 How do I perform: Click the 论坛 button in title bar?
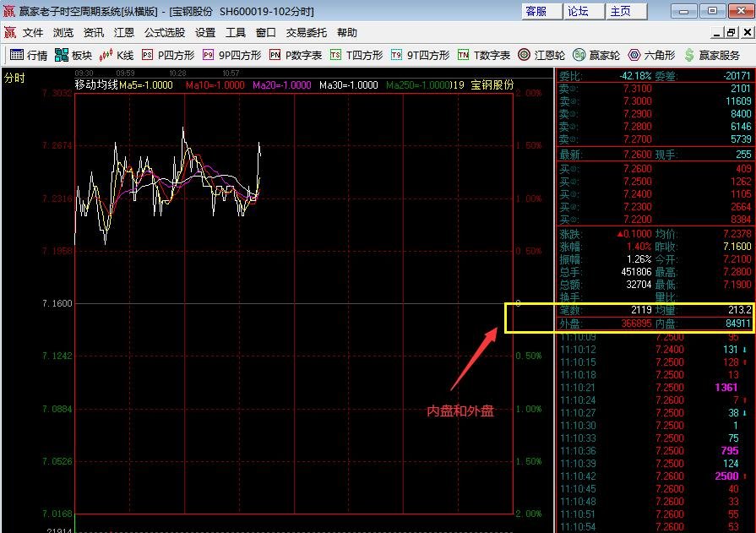[584, 11]
